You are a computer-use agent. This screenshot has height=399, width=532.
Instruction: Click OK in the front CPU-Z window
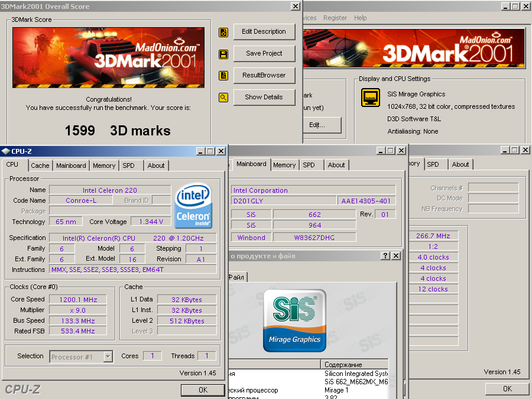203,390
